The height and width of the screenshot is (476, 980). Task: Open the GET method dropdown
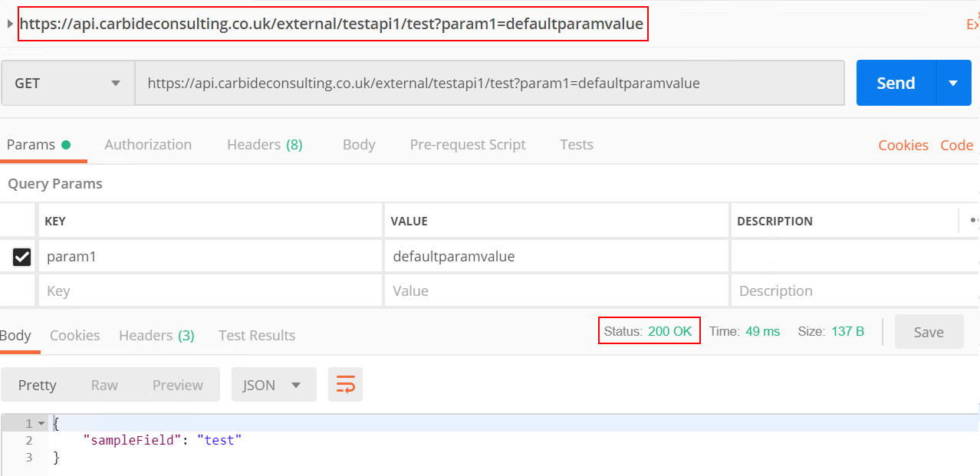tap(67, 82)
